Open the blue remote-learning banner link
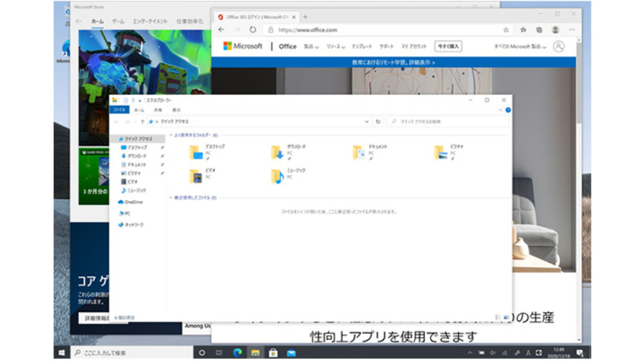The height and width of the screenshot is (362, 644). click(394, 63)
